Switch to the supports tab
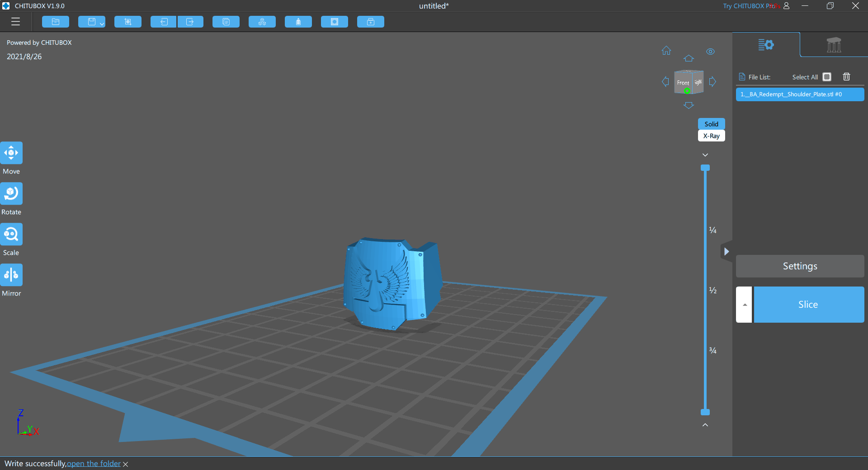Screen dimensions: 868x470 (834, 45)
